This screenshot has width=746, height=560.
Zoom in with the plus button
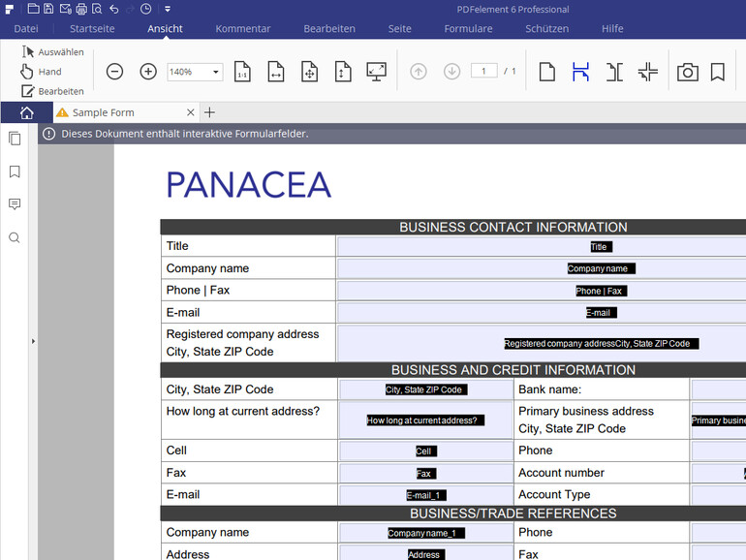tap(148, 72)
